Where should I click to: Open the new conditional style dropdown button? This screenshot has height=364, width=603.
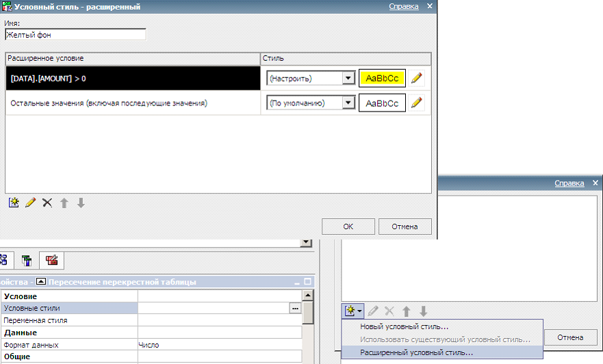353,311
